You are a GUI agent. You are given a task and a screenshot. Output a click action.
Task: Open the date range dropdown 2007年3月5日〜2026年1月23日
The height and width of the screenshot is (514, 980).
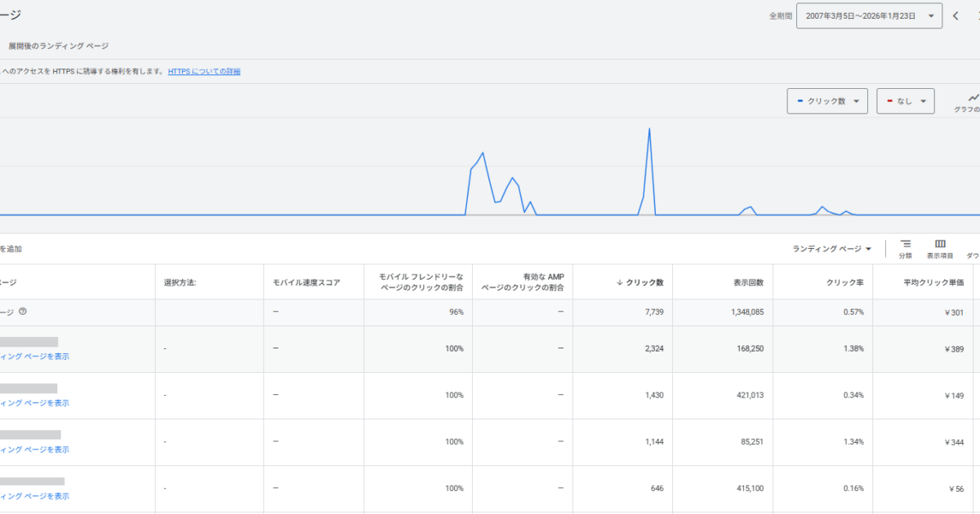tap(868, 16)
